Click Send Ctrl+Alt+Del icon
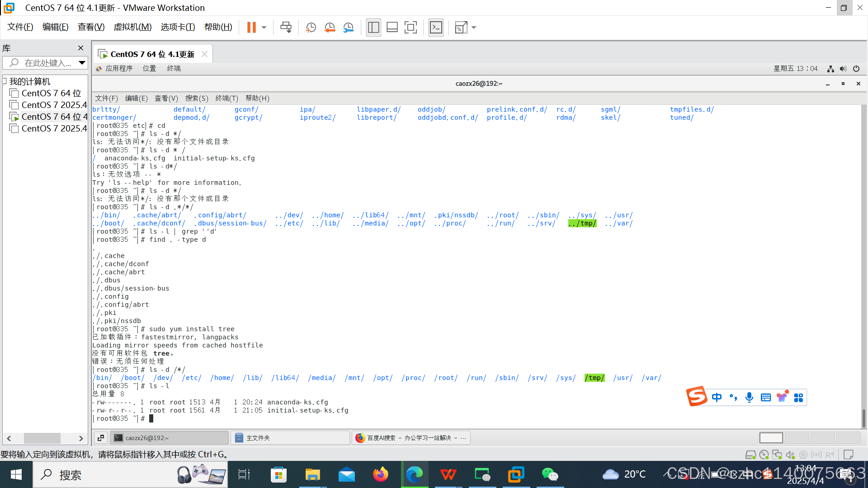Screen dimensions: 868x488 click(286, 28)
